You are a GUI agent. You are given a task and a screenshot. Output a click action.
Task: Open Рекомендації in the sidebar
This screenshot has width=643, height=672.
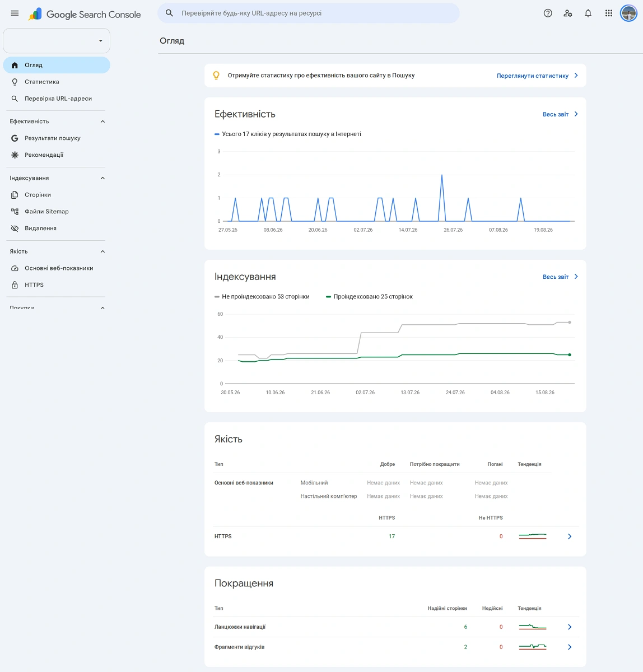[57, 155]
